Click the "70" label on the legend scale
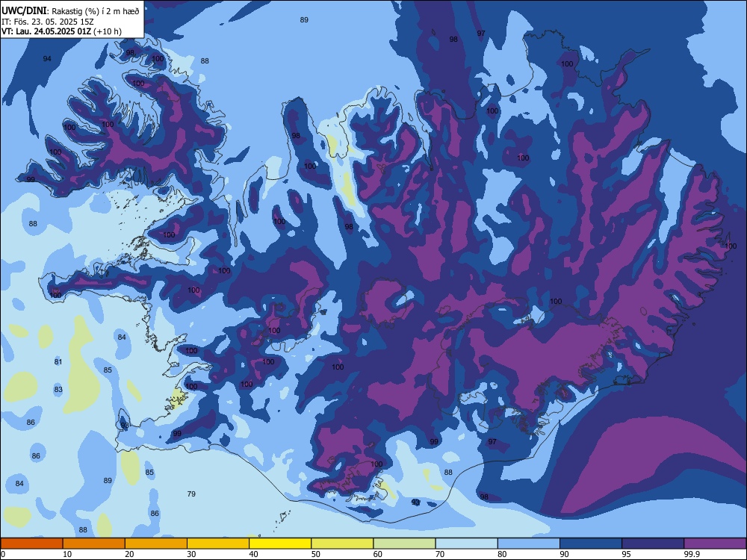 tap(440, 554)
